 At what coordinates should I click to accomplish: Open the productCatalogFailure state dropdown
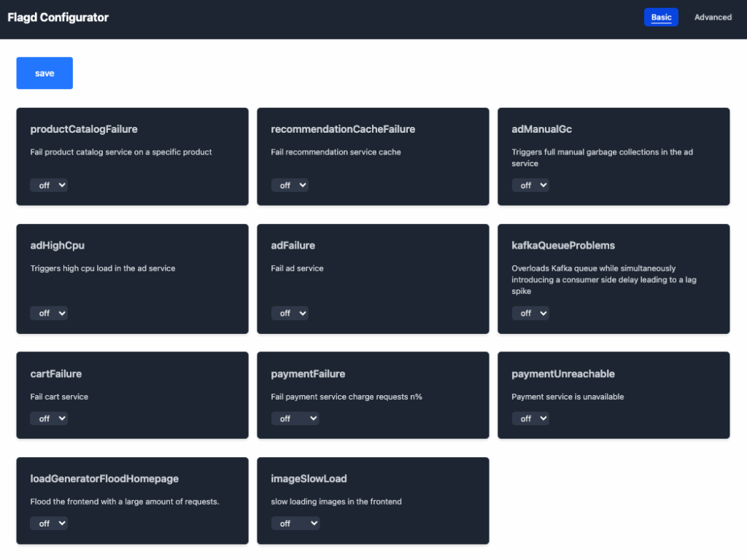pyautogui.click(x=49, y=185)
